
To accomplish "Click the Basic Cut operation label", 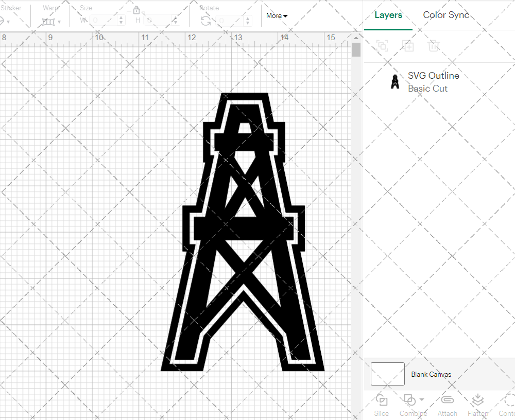I will [x=427, y=89].
